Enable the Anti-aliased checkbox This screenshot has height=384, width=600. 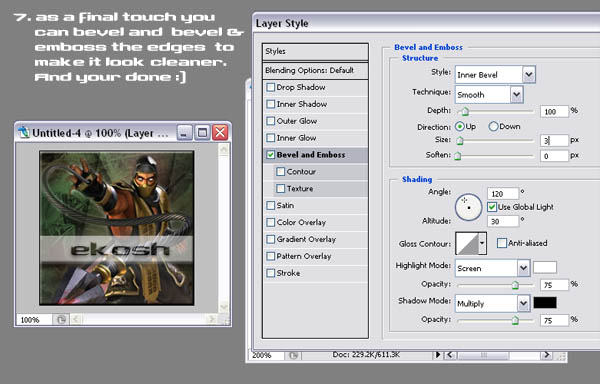click(x=501, y=243)
